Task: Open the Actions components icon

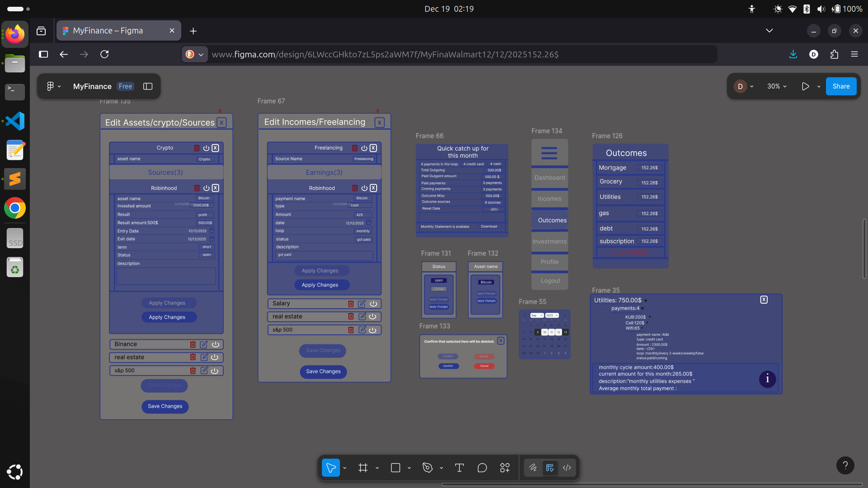Action: pyautogui.click(x=505, y=468)
